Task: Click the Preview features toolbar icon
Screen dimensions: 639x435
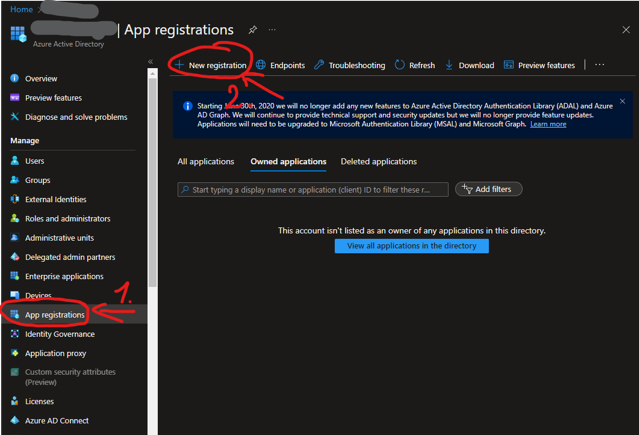Action: [x=509, y=65]
